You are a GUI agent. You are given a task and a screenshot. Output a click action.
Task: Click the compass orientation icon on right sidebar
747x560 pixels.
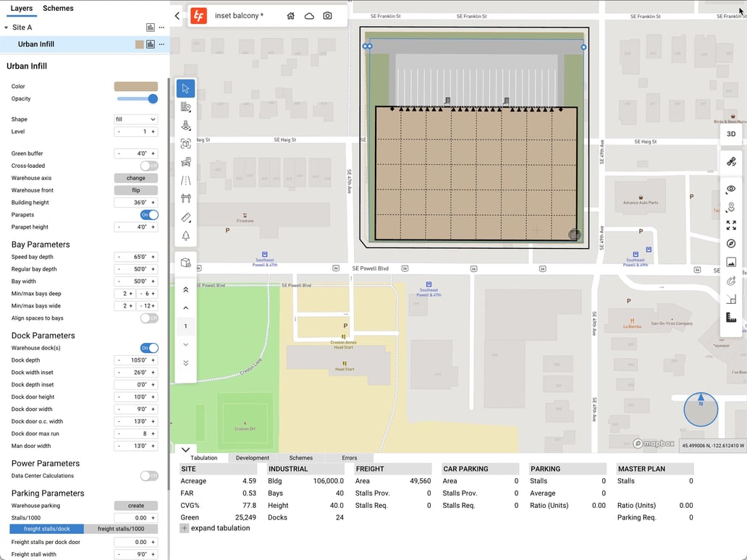(731, 243)
